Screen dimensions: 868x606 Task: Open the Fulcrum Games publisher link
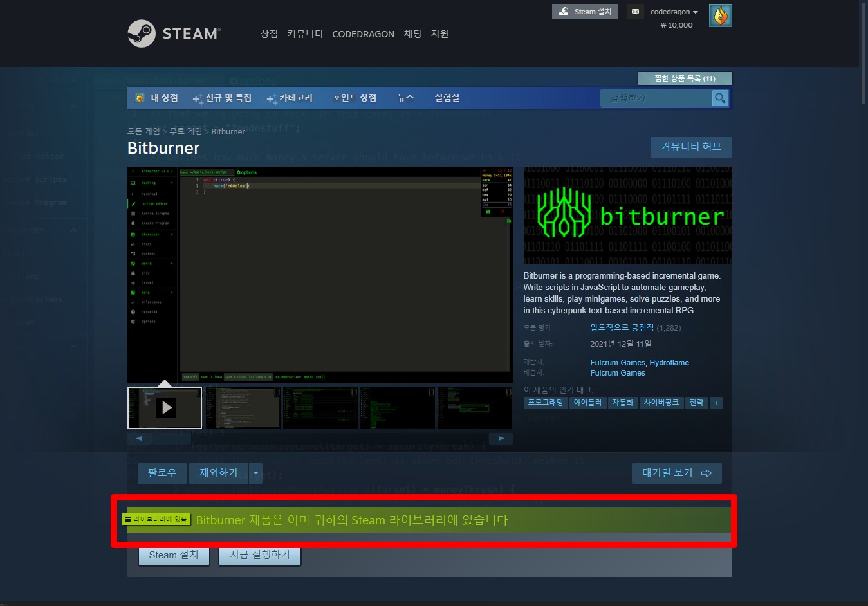tap(618, 373)
